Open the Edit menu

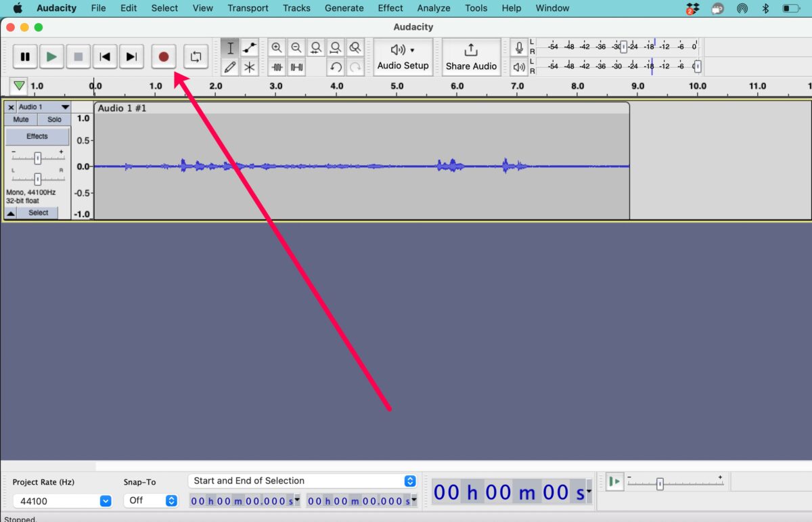pos(129,8)
